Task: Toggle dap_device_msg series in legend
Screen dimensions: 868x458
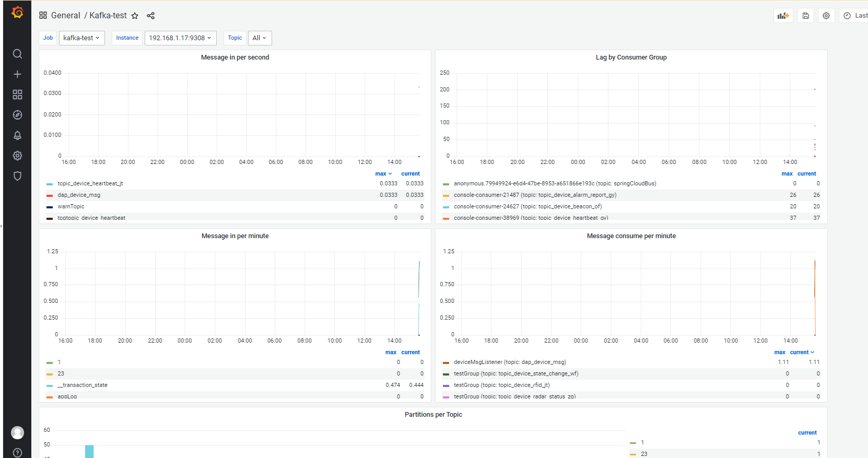Action: 79,195
